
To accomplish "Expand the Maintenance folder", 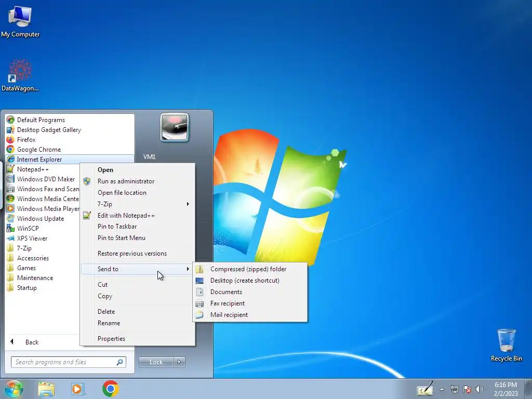I will click(43, 277).
